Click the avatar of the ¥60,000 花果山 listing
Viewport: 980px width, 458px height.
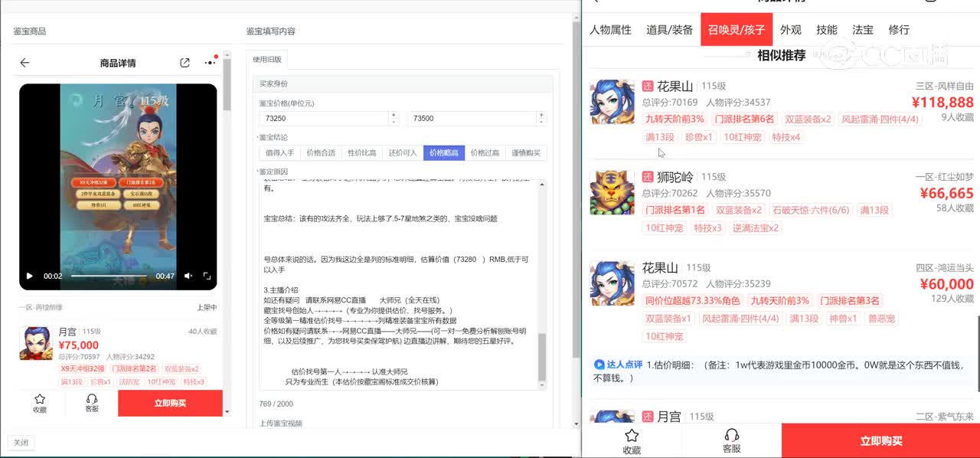(612, 283)
